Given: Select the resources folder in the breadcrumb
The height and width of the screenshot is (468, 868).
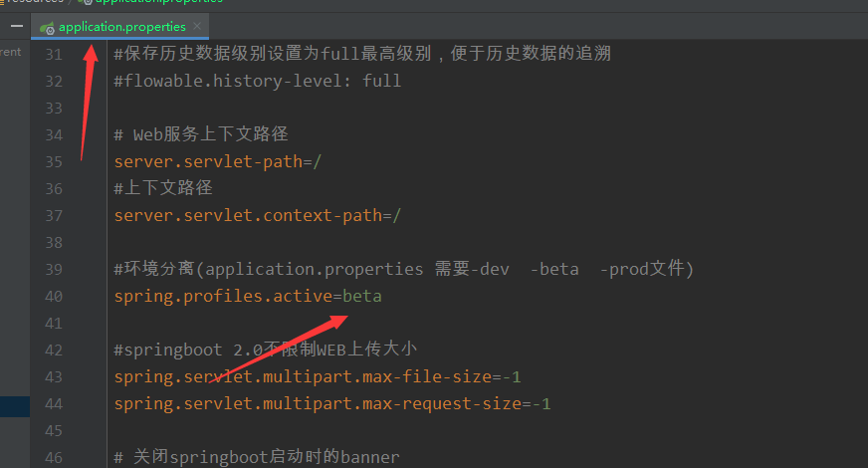Looking at the screenshot, I should pos(35,2).
